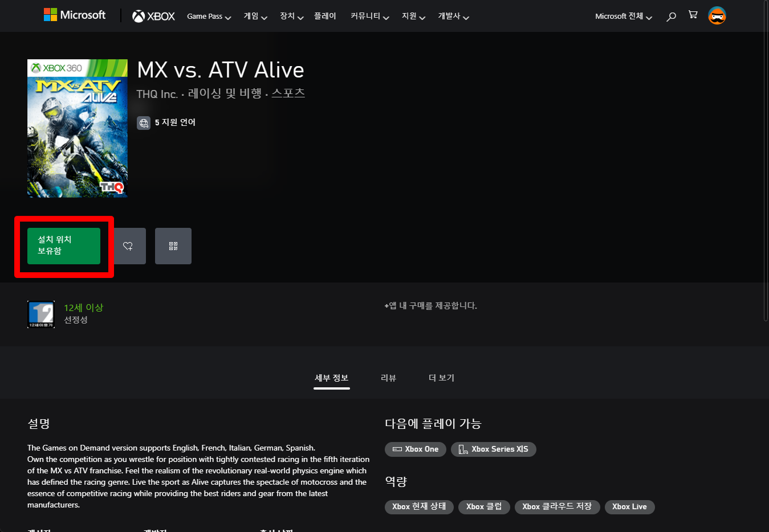Click the Xbox 클라우드 저장 capability chip

coord(557,507)
